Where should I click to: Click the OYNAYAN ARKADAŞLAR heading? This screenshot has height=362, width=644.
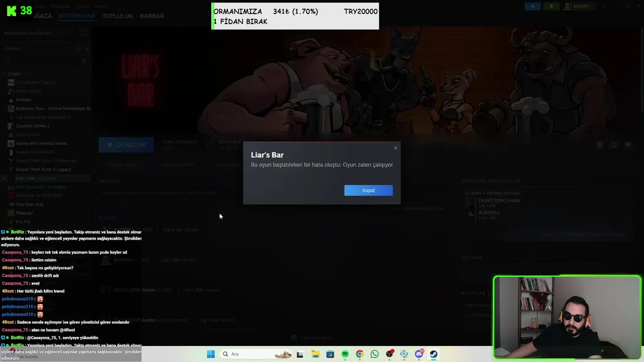tap(491, 181)
